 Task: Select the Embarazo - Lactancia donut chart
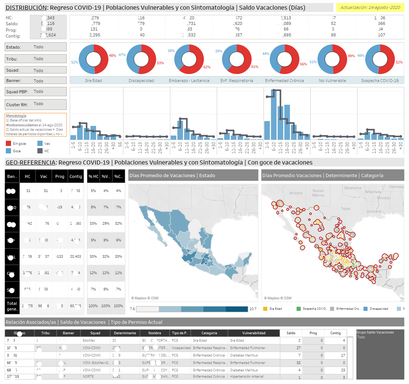(x=189, y=59)
